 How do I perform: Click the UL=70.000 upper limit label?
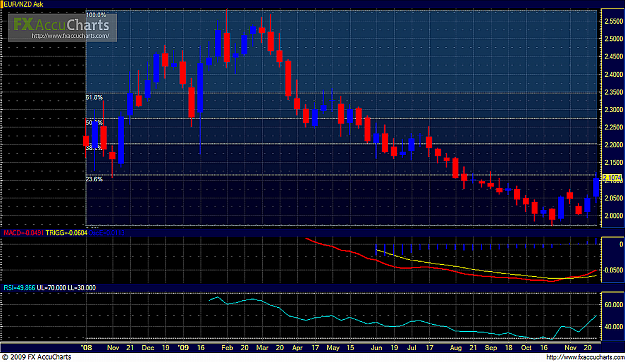pyautogui.click(x=51, y=287)
